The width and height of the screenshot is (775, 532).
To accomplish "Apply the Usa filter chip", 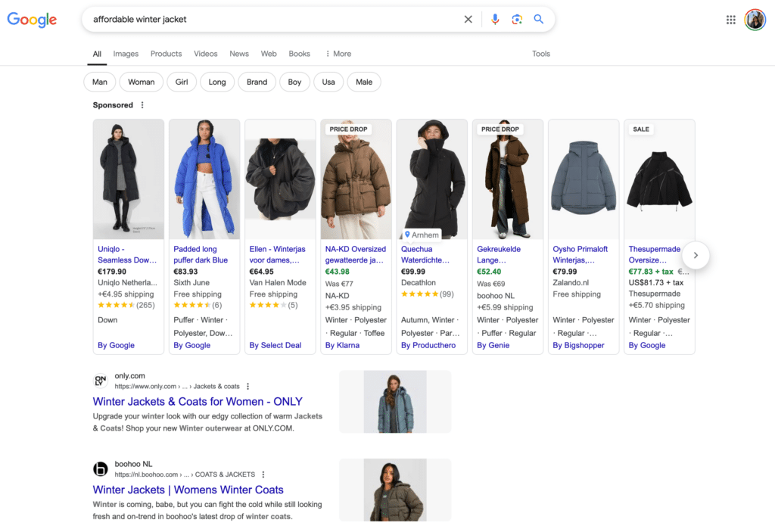I will tap(328, 82).
